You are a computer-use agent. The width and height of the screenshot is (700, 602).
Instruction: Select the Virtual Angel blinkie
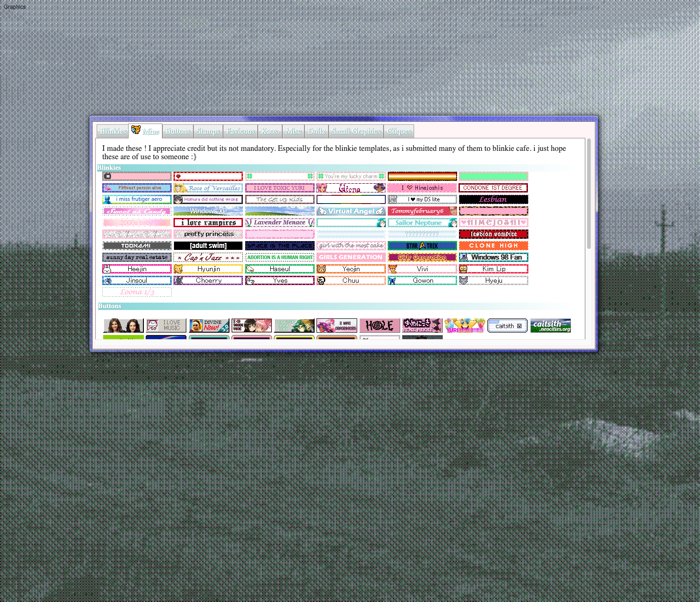pyautogui.click(x=351, y=211)
